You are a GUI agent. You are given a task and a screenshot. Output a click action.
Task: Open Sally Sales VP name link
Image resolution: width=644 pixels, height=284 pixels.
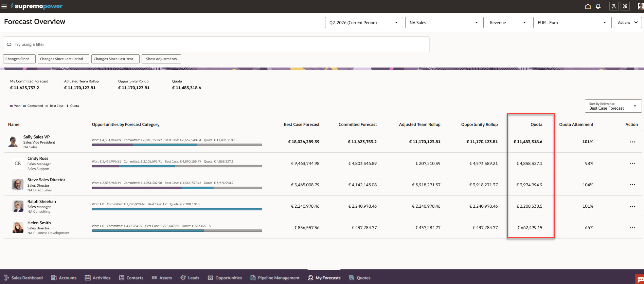tap(36, 137)
